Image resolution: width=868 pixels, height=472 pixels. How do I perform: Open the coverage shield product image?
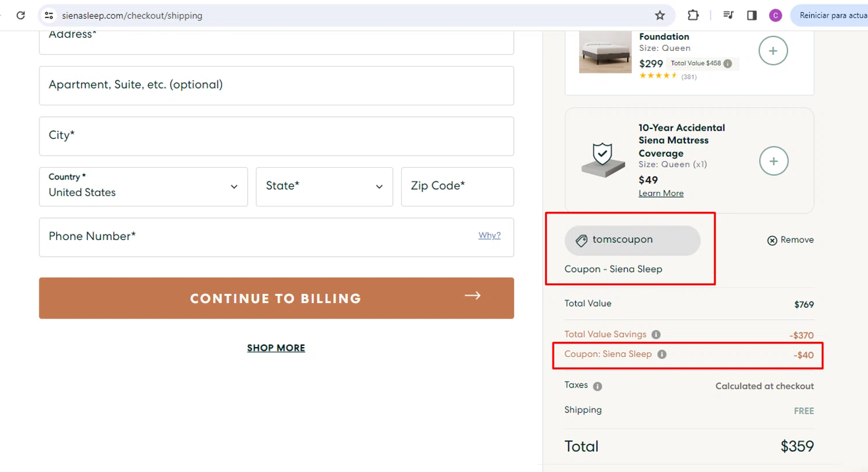click(x=603, y=160)
